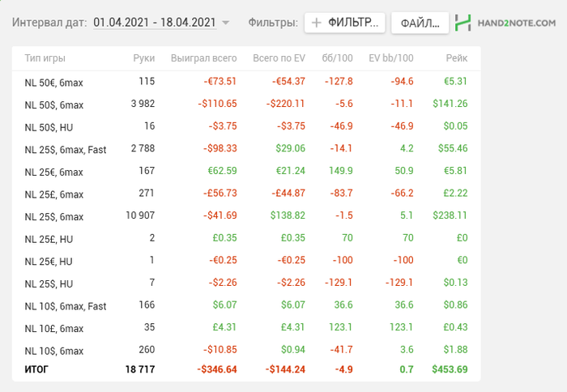Select the NL 25$, HU row
The width and height of the screenshot is (567, 392).
coord(246,283)
